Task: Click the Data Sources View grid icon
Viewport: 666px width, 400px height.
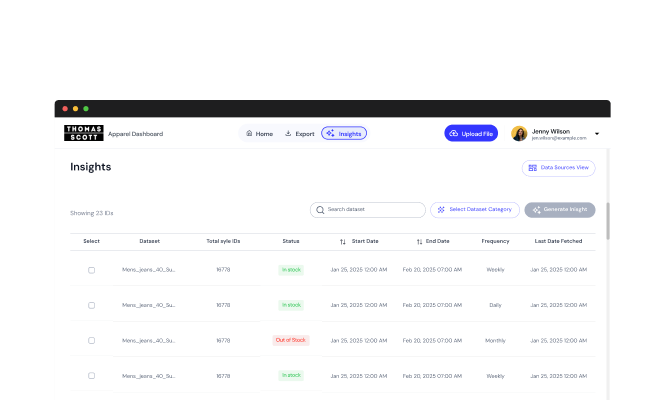Action: (x=532, y=168)
